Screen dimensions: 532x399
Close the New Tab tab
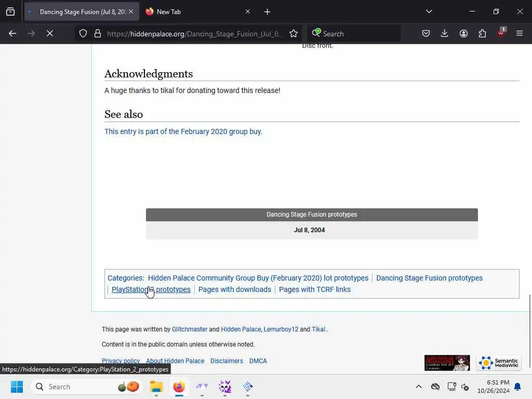pos(248,11)
